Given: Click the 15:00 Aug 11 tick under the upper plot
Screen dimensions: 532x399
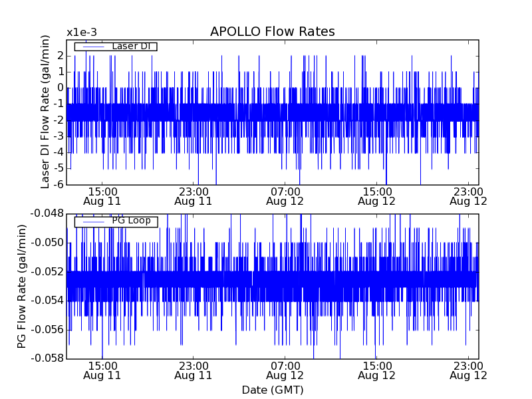Looking at the screenshot, I should (102, 196).
